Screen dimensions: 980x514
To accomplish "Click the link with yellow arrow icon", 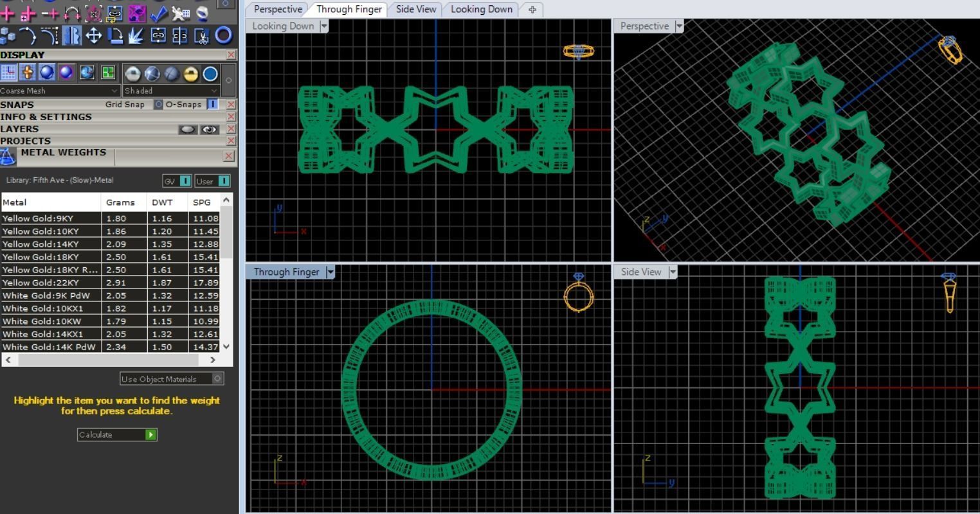I will click(115, 13).
